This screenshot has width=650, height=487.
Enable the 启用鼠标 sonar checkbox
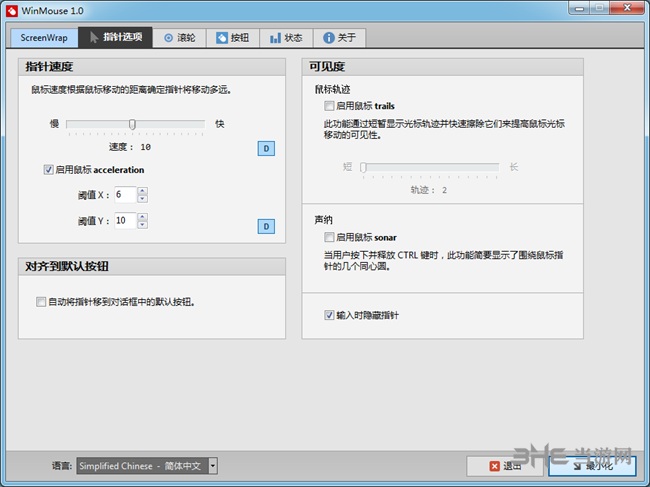point(329,238)
